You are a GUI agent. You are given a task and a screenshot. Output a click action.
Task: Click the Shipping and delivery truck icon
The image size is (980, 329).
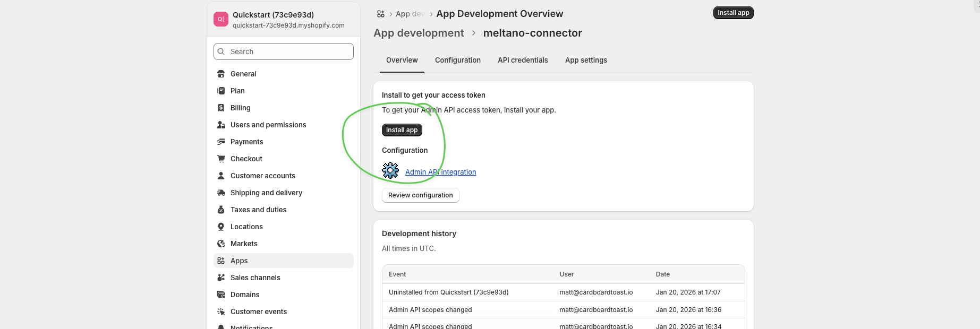pyautogui.click(x=221, y=193)
